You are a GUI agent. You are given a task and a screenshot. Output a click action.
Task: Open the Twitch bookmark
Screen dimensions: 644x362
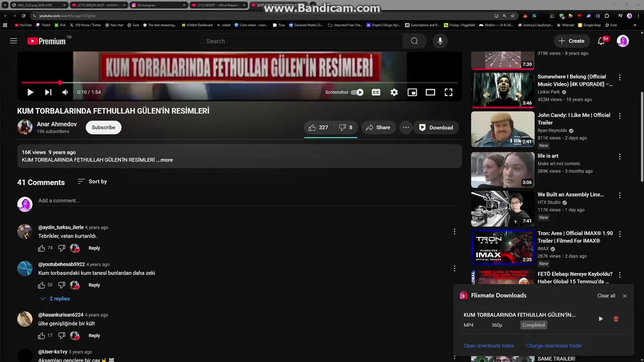[43, 25]
